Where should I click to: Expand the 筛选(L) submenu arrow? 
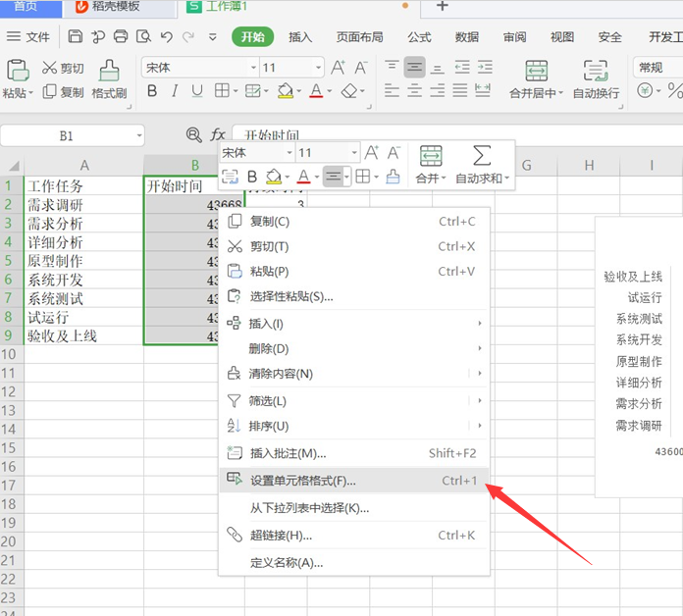point(480,400)
